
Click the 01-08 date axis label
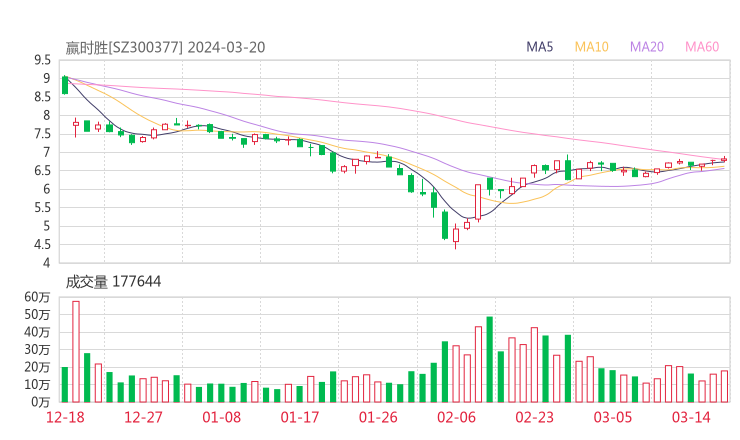click(x=221, y=417)
